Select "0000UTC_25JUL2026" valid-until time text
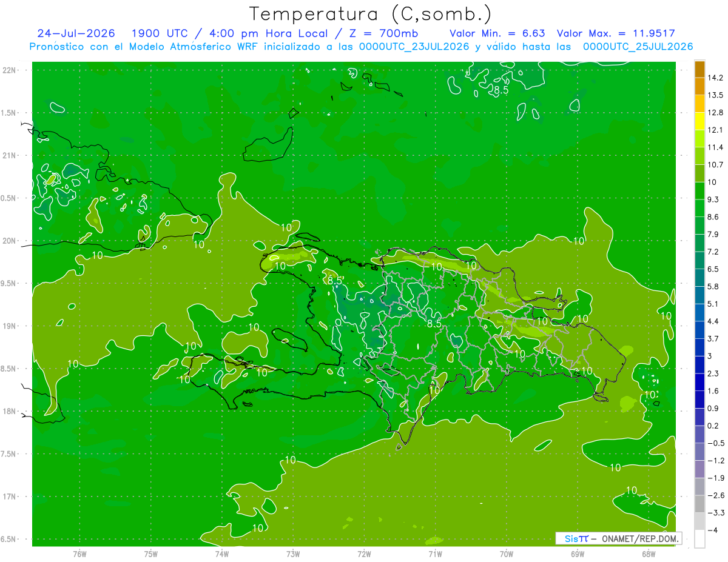 tap(638, 47)
